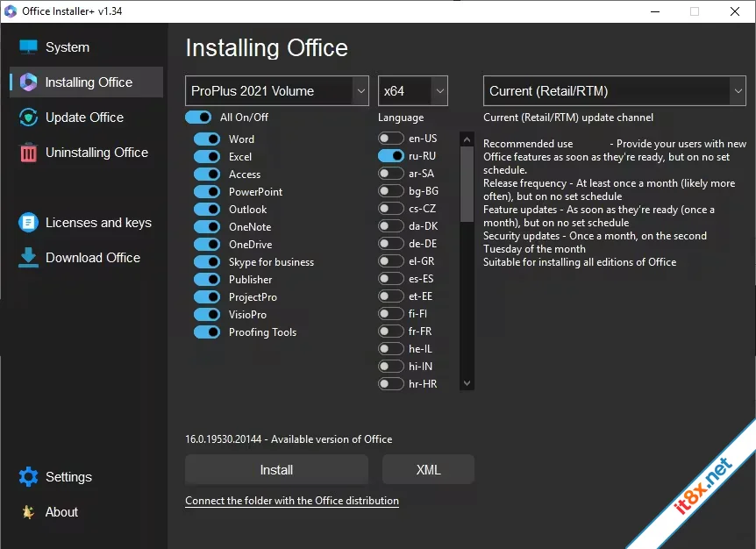
Task: Click the 16.0.19530.20144 available version text
Action: [x=289, y=439]
